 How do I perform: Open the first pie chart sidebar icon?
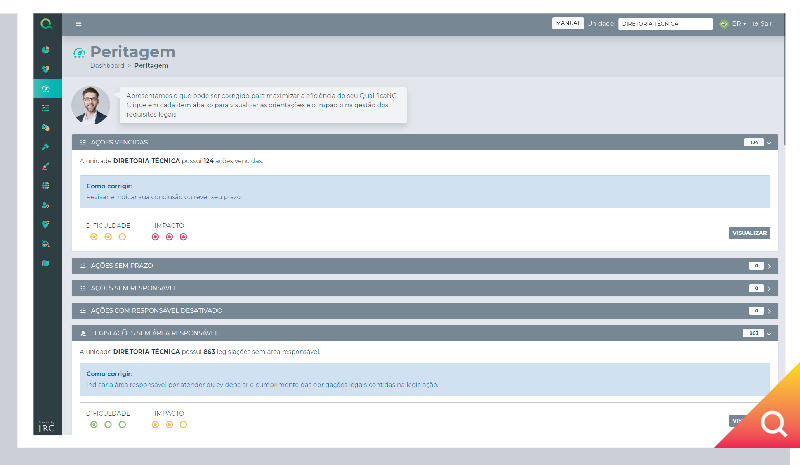tap(46, 49)
